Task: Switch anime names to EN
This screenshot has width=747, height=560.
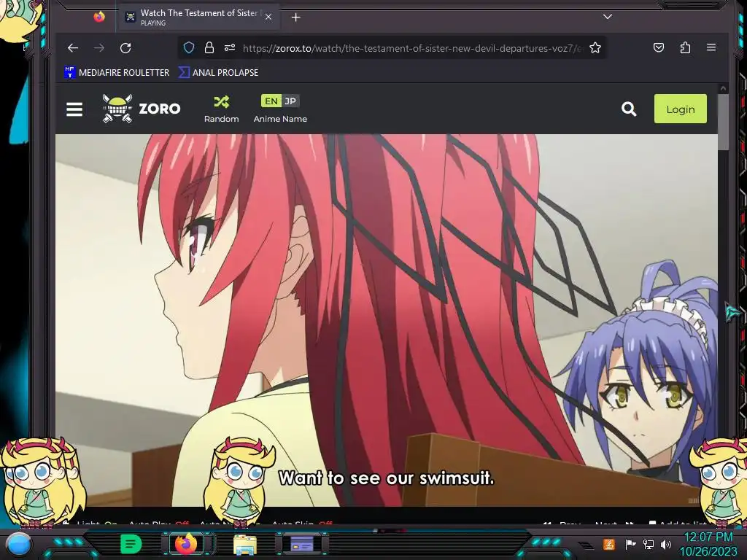Action: pos(271,101)
